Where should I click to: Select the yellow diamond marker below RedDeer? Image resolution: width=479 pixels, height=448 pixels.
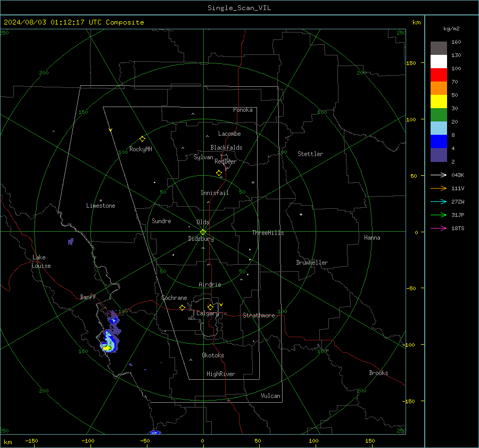(x=219, y=173)
